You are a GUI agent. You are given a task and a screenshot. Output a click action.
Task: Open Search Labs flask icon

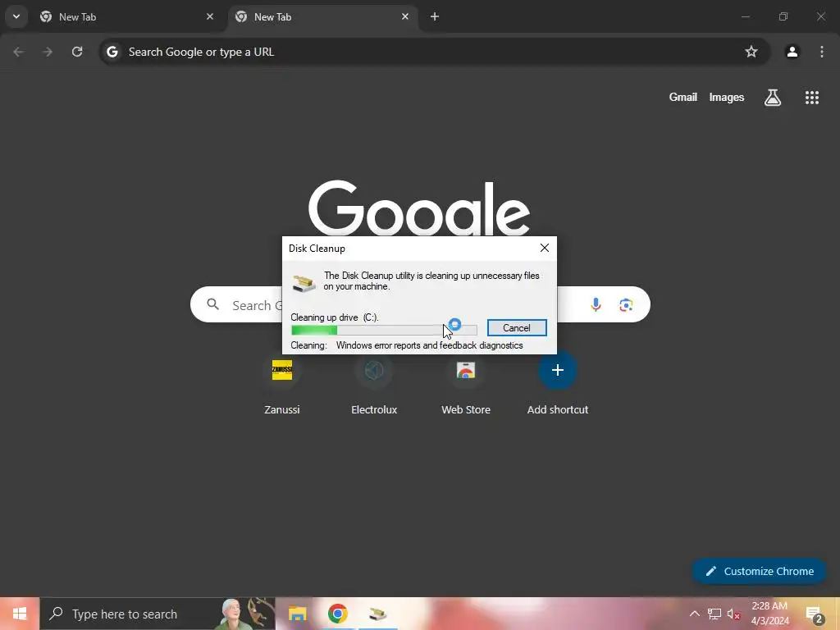pyautogui.click(x=773, y=98)
